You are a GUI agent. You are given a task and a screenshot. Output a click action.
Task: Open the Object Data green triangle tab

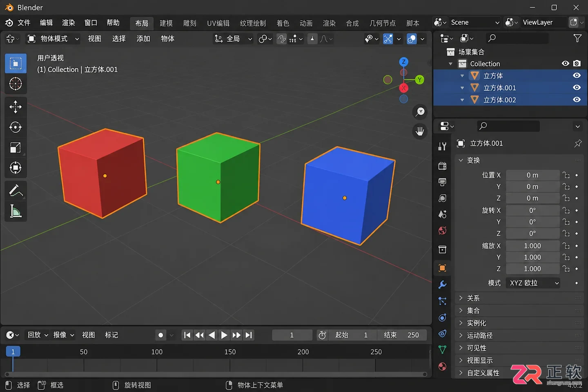442,350
